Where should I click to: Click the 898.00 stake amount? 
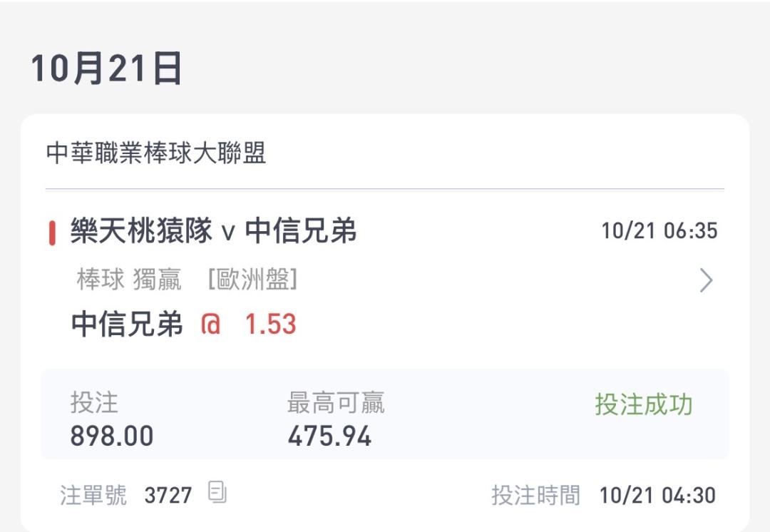[112, 436]
